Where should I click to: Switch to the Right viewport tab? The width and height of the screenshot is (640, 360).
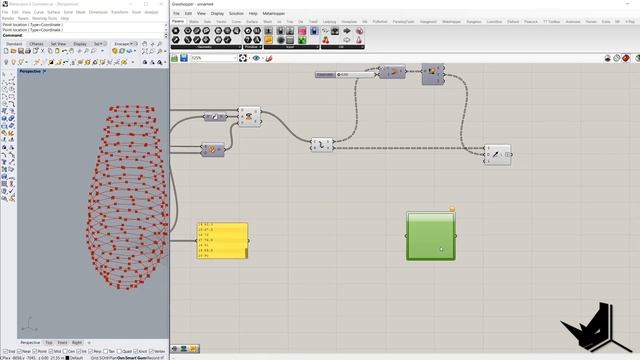click(77, 342)
